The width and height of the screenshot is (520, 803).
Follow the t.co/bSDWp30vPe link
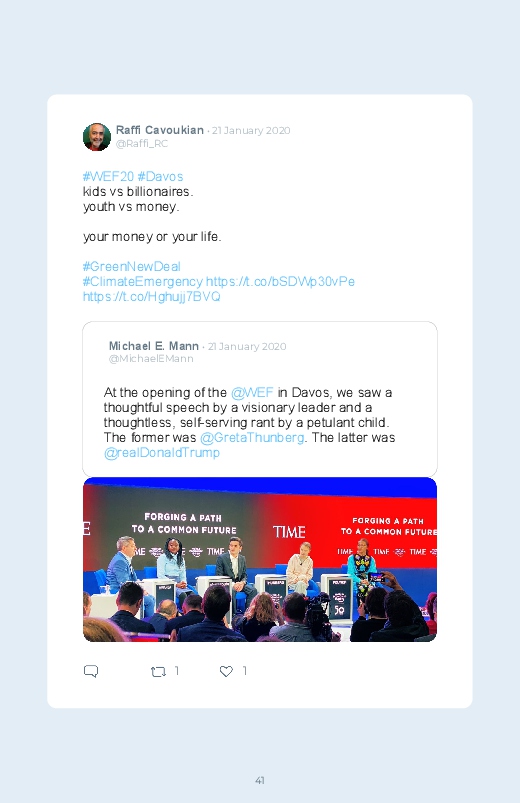point(280,282)
